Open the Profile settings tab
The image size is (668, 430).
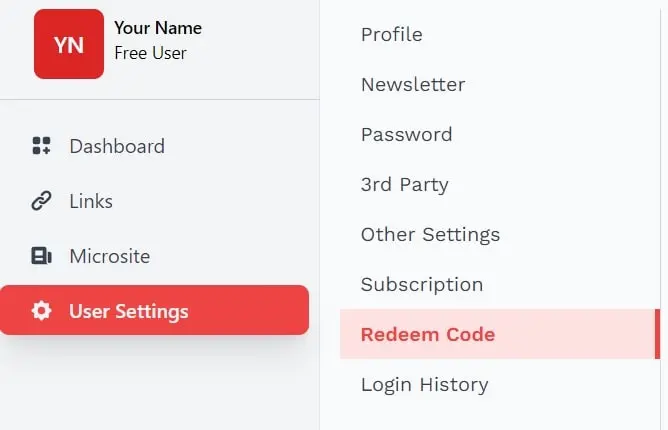[392, 34]
